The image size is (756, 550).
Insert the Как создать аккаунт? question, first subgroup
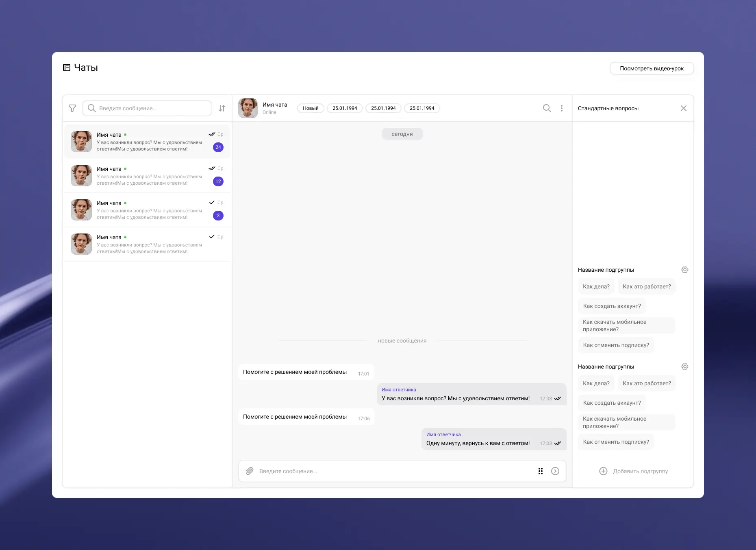pos(612,306)
